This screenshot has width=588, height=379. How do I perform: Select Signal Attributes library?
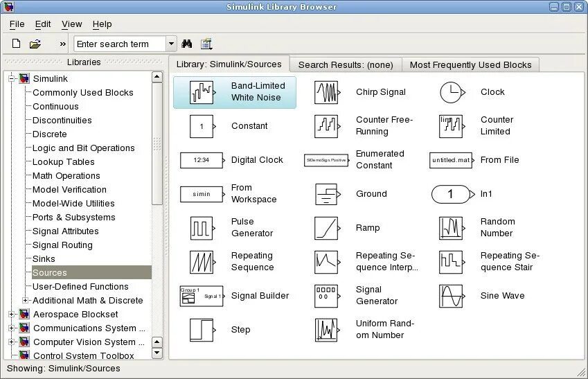[x=65, y=231]
